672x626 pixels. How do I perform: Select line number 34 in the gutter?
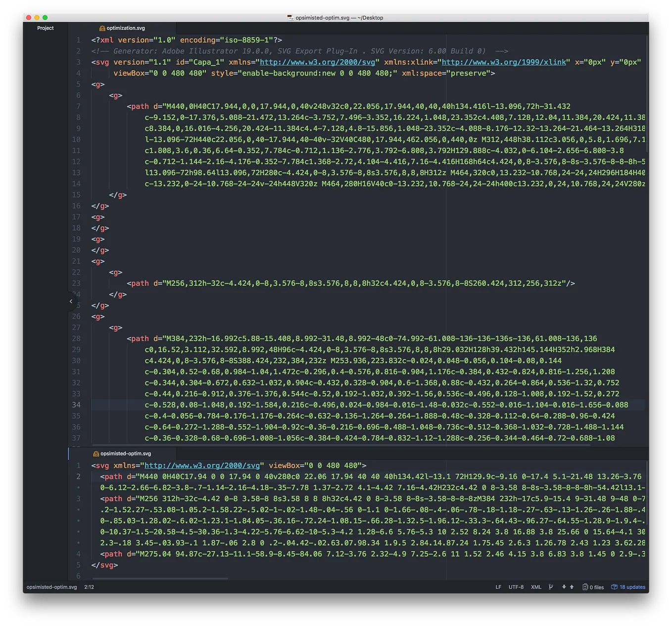coord(76,405)
